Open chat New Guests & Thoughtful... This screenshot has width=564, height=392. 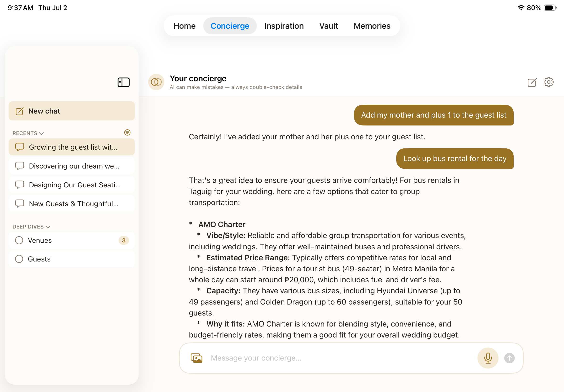(x=72, y=204)
